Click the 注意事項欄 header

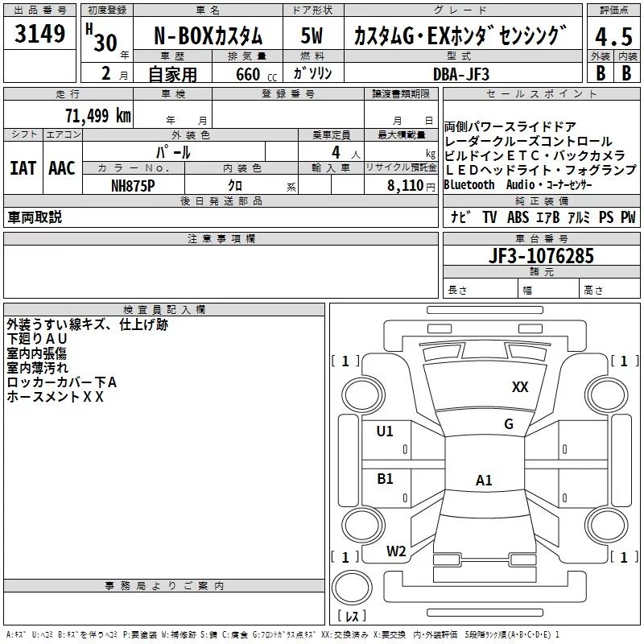[221, 238]
